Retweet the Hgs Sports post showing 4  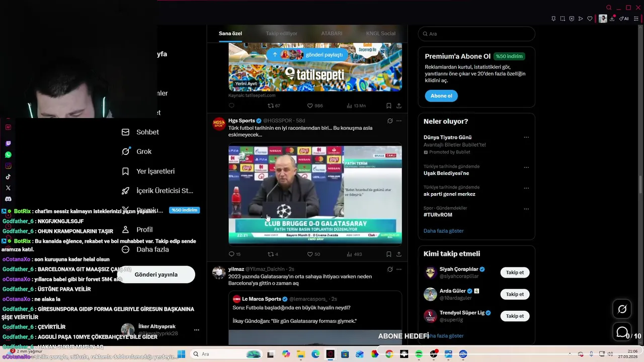[270, 254]
